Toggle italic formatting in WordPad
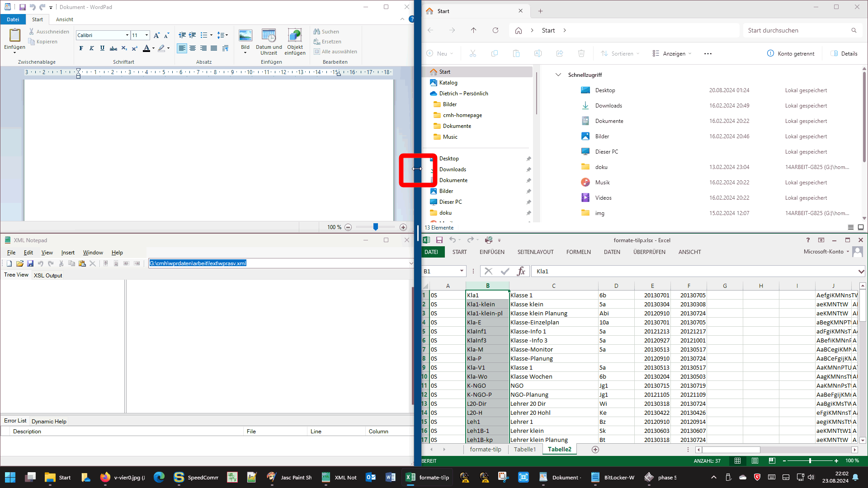This screenshot has width=868, height=488. (x=91, y=48)
